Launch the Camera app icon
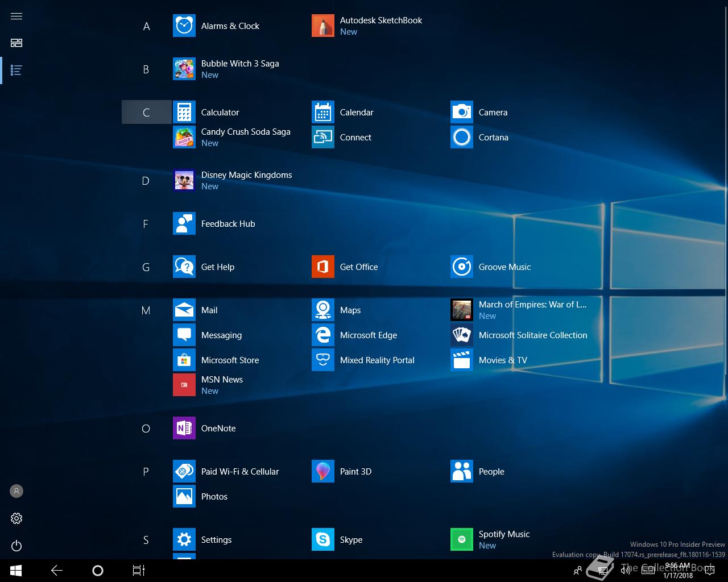 pyautogui.click(x=462, y=113)
